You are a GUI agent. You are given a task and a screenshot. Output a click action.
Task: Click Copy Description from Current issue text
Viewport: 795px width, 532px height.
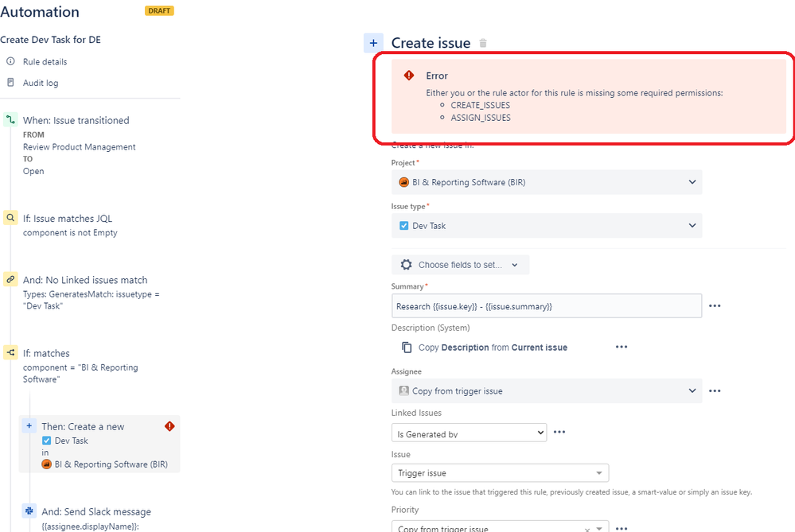[493, 348]
